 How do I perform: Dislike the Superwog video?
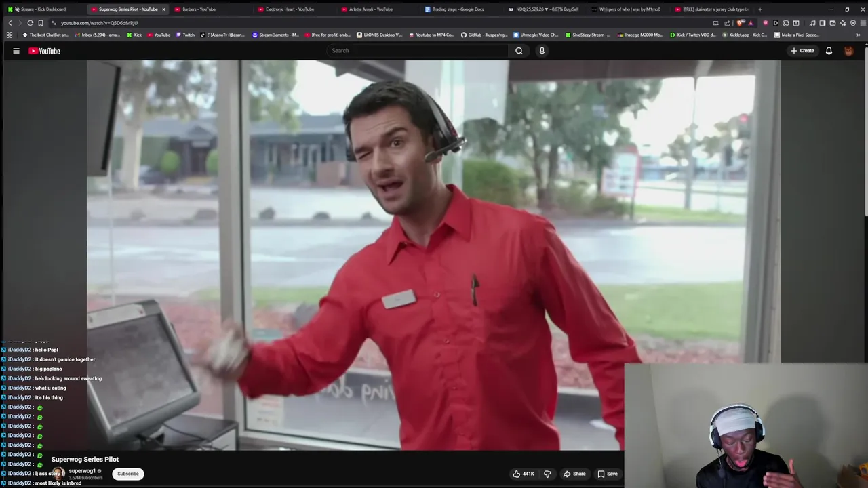547,474
